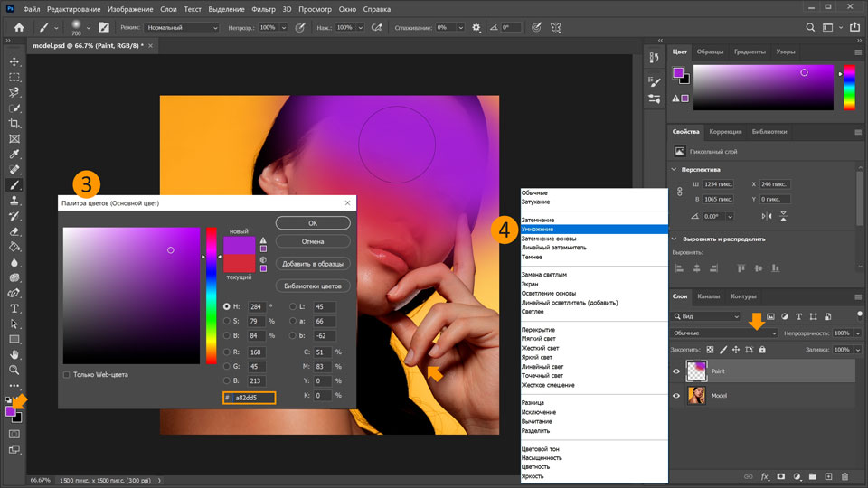Hide the Model layer
Viewport: 868px width, 488px height.
676,396
